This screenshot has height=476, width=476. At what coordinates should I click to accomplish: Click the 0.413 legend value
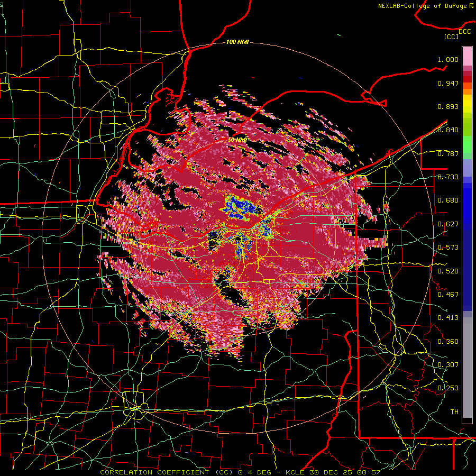(x=448, y=318)
